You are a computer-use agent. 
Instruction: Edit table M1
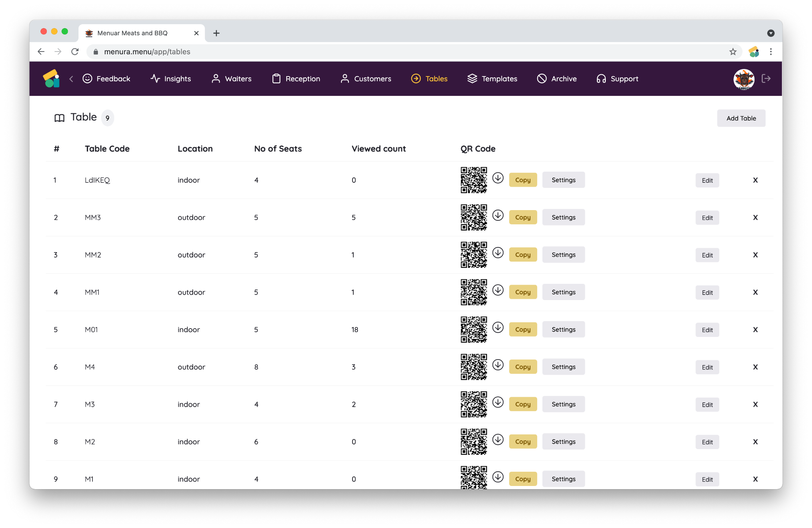coord(707,480)
